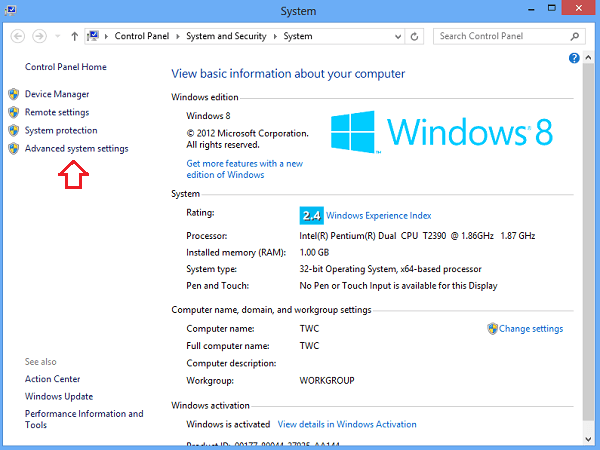Select System breadcrumb segment
Viewport: 600px width, 450px height.
coord(298,36)
